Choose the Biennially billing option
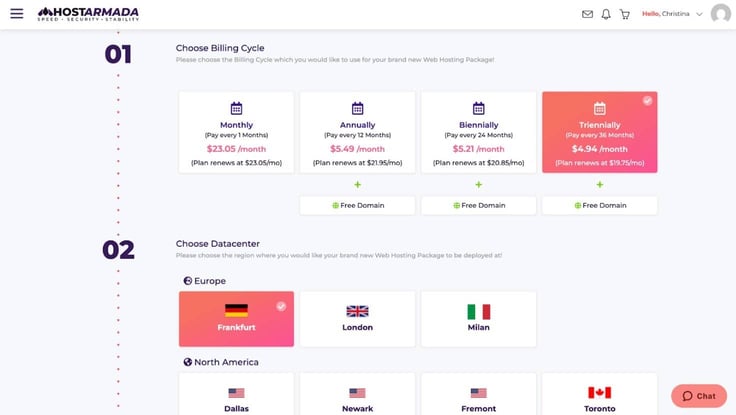Viewport: 736px width, 415px height. (479, 132)
